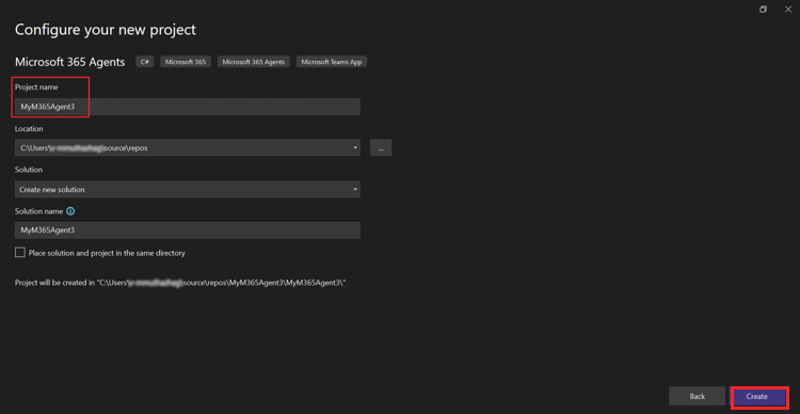Screen dimensions: 800x414
Task: Click the Microsoft 365 tag
Action: (186, 62)
